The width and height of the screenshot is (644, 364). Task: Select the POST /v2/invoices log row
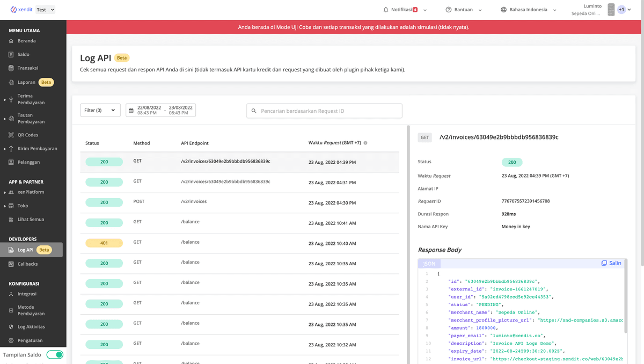pos(240,202)
